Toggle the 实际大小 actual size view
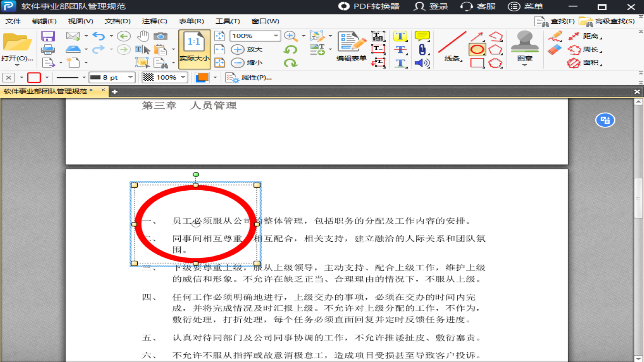This screenshot has width=644, height=362. click(x=195, y=48)
